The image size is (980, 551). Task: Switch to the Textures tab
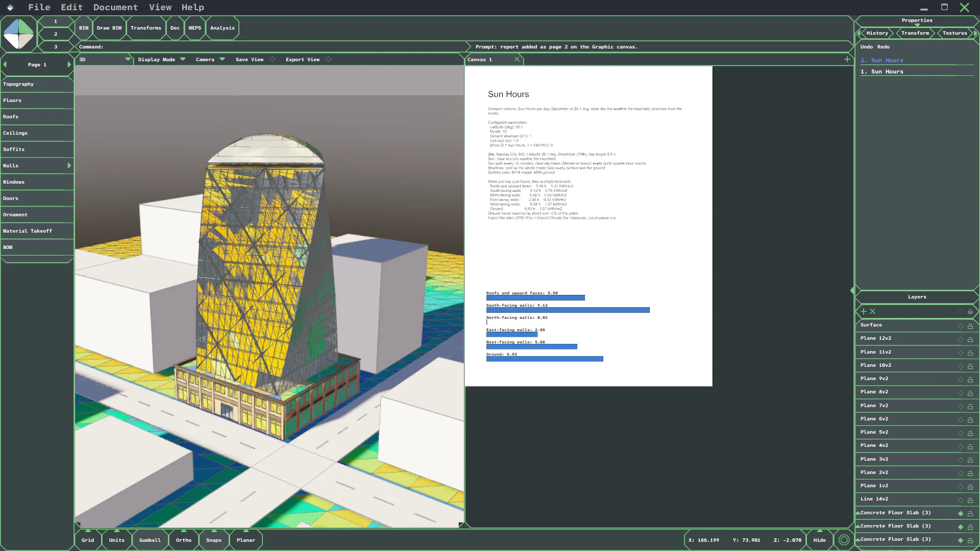(x=955, y=33)
